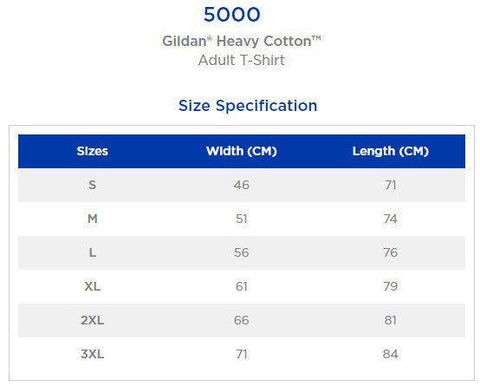The width and height of the screenshot is (480, 386).
Task: Select the XL size row label
Action: (92, 286)
